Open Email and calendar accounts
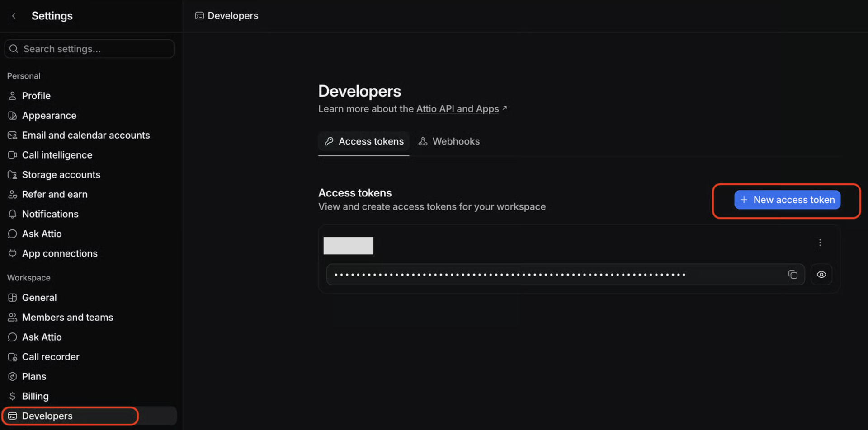This screenshot has width=868, height=430. [85, 135]
